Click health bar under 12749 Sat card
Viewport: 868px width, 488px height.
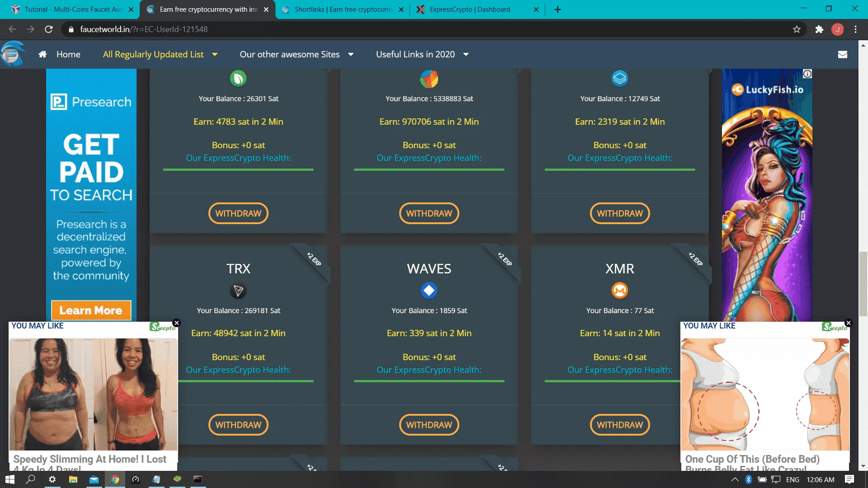(x=620, y=169)
